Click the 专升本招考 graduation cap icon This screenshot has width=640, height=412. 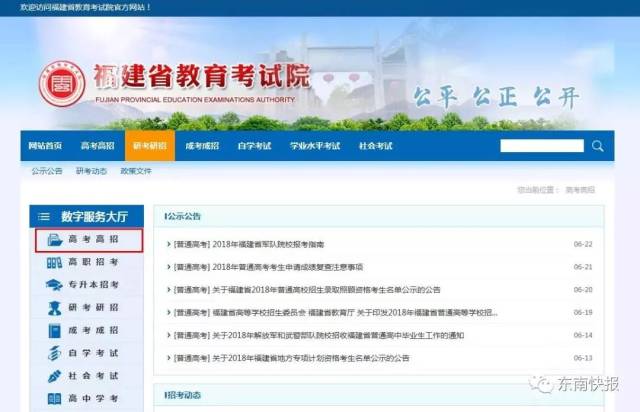point(54,285)
